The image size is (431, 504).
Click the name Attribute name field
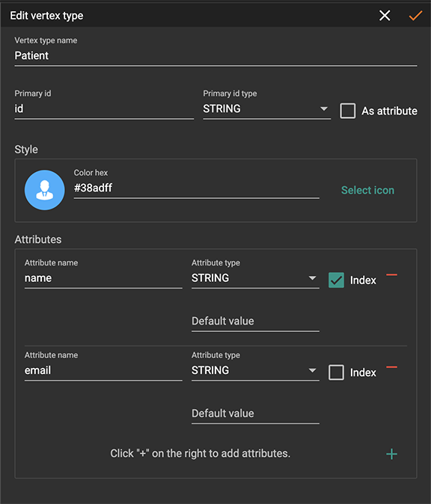[x=103, y=278]
